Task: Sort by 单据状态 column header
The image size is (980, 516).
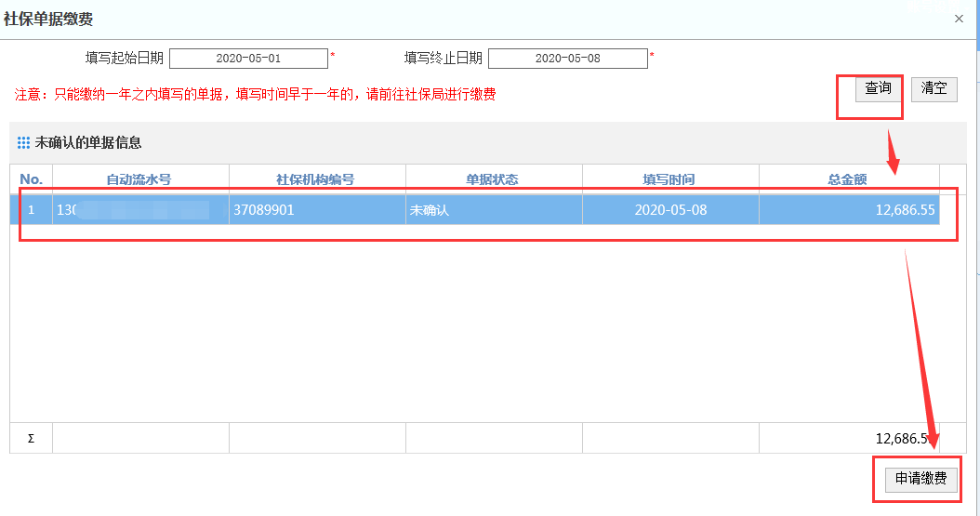Action: click(x=494, y=179)
